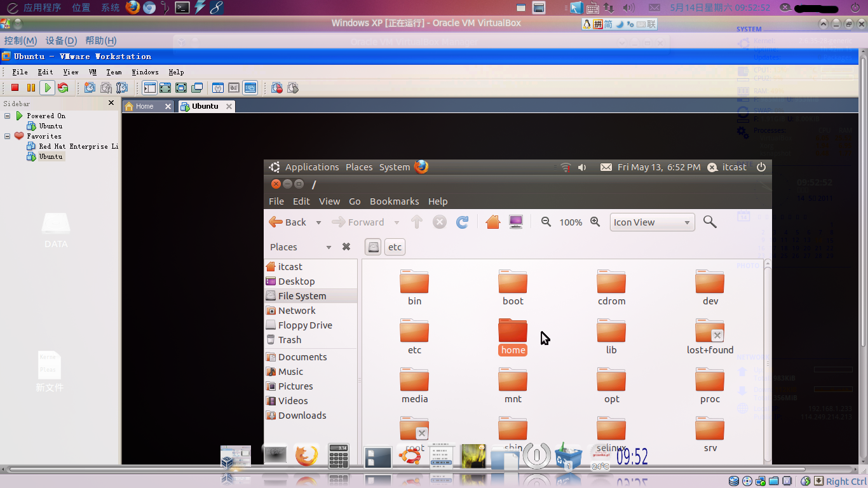Open the Nautilus Bookmarks menu
Screen dimensions: 868x488
point(394,201)
